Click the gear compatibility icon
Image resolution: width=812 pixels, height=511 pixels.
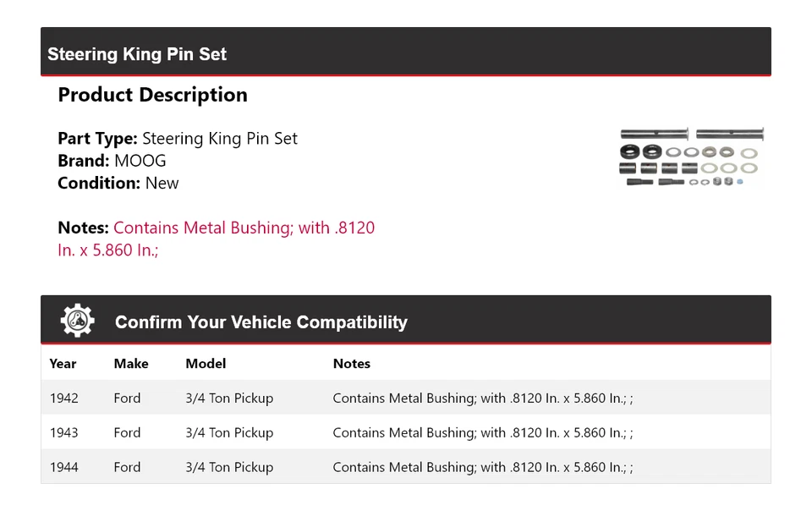tap(78, 321)
